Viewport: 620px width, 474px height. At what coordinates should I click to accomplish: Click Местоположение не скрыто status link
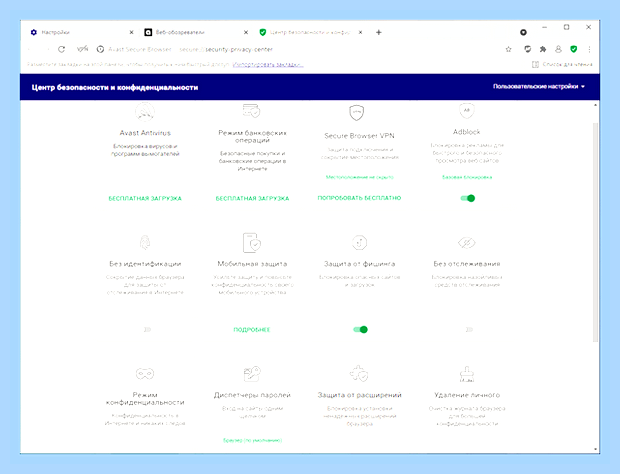359,177
